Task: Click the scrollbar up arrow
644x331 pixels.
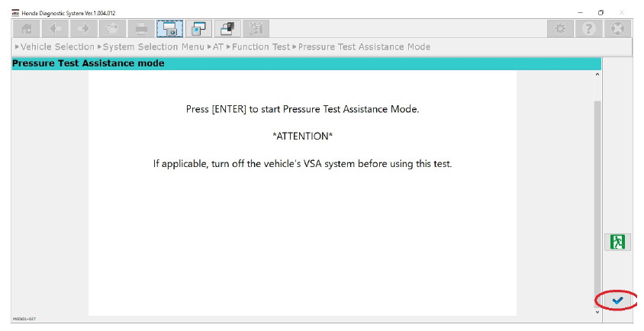Action: tap(597, 75)
